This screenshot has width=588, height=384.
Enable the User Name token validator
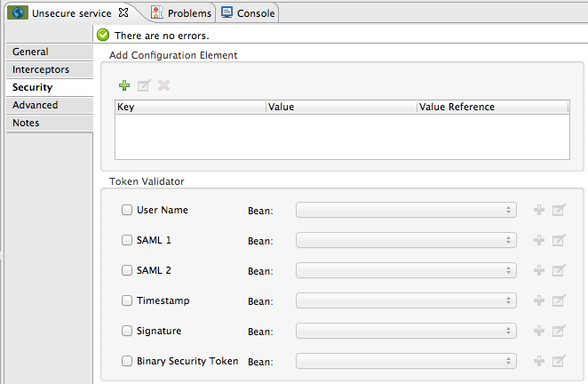[127, 211]
